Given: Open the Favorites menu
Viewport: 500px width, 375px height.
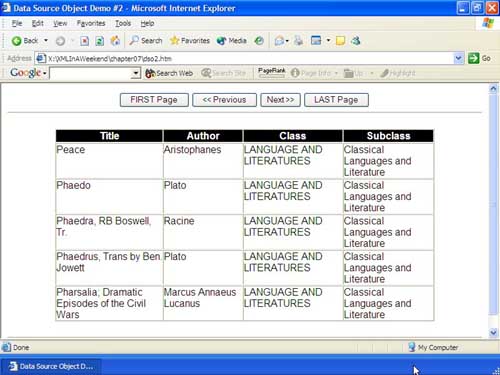Looking at the screenshot, I should [x=91, y=23].
